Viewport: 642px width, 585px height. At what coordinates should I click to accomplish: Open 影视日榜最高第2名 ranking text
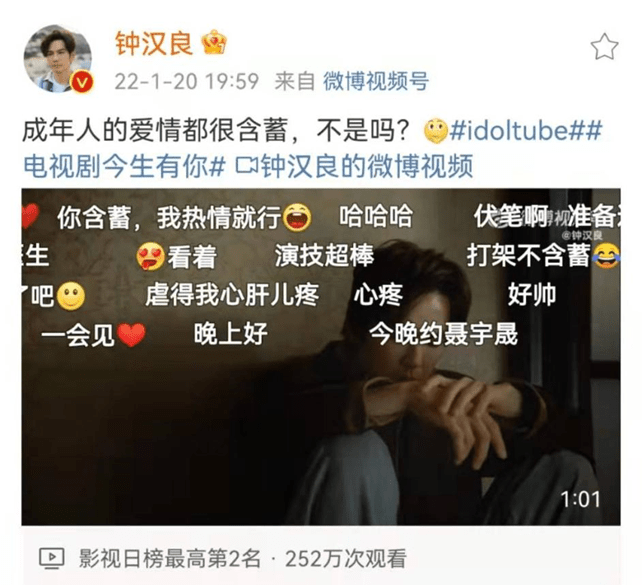170,558
